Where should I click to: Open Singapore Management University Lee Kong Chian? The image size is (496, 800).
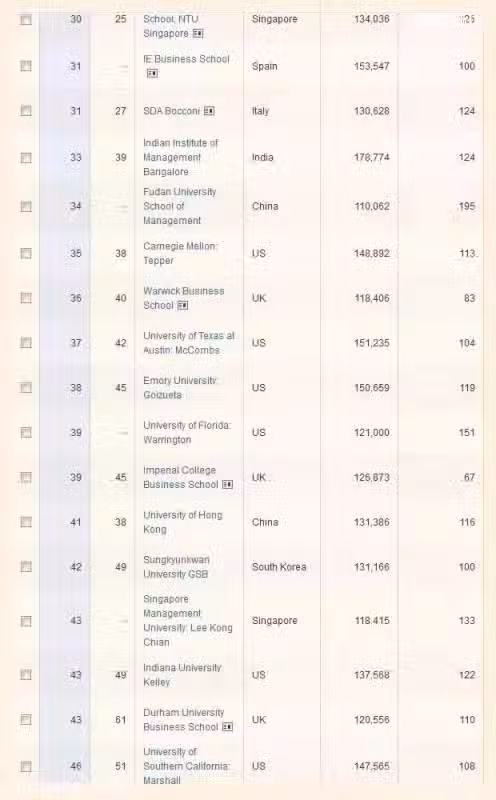188,620
